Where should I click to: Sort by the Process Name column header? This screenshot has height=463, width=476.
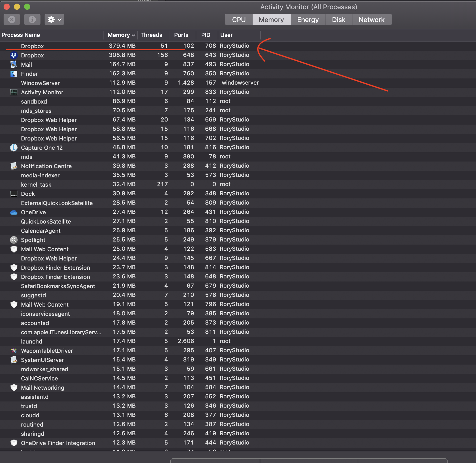click(x=51, y=35)
